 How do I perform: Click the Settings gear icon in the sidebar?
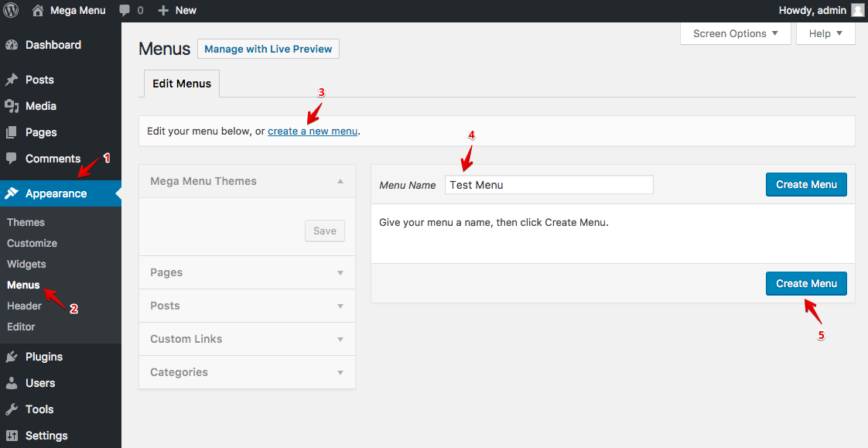pos(13,435)
